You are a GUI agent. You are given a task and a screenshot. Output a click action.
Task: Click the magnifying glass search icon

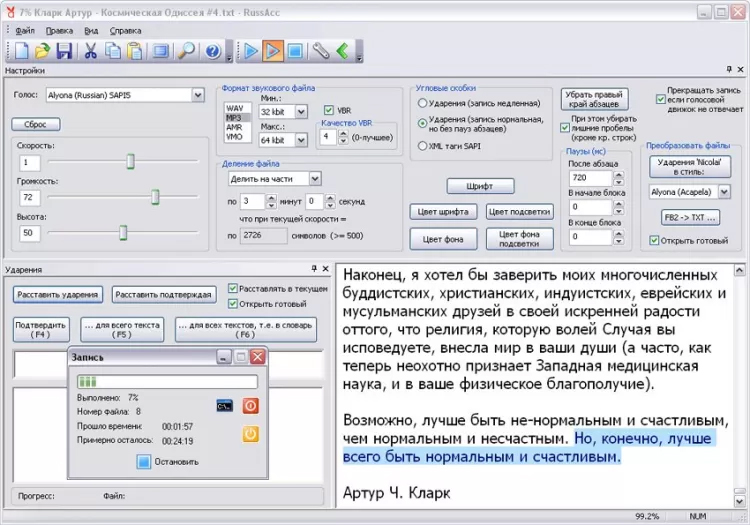tap(186, 51)
